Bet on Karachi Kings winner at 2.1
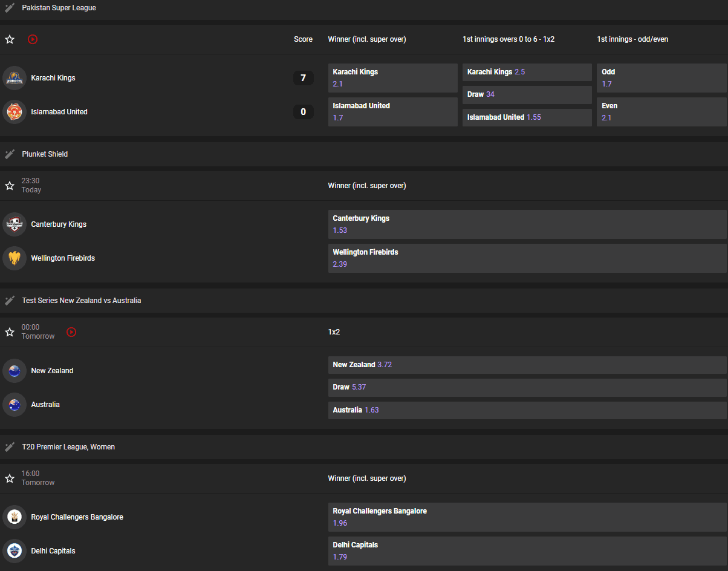 pyautogui.click(x=393, y=78)
